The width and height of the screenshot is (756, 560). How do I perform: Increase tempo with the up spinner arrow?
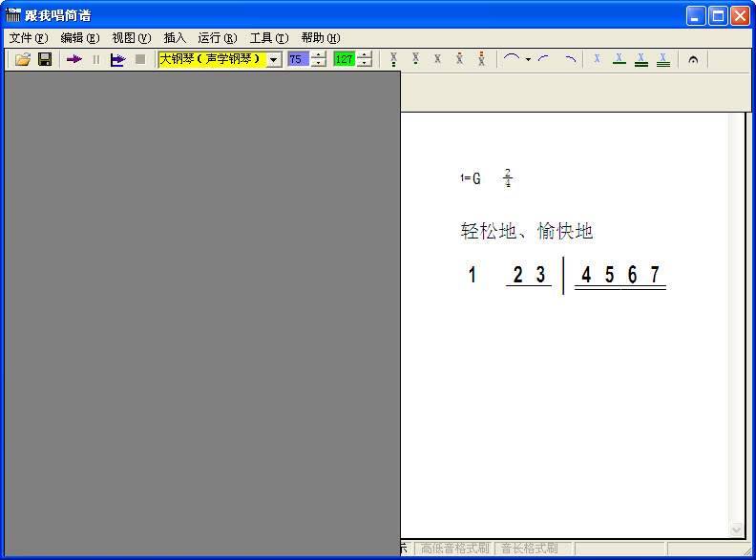pos(319,55)
